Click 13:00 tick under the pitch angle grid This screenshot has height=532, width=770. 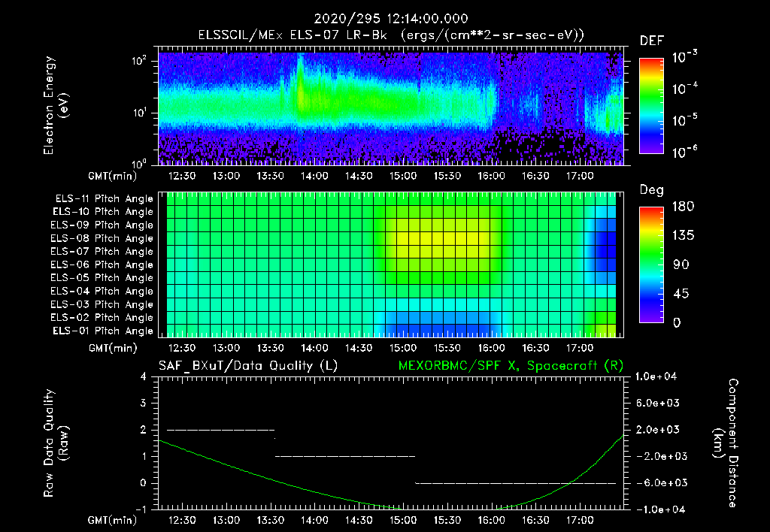pos(226,348)
